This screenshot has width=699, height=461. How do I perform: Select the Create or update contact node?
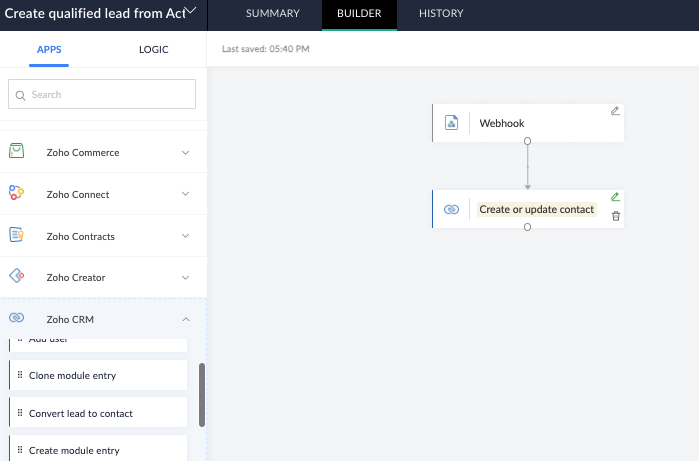(x=528, y=209)
